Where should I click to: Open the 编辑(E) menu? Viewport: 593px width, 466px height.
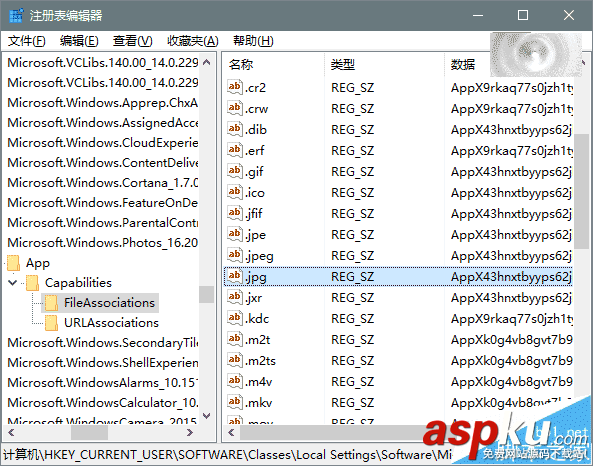[x=79, y=41]
